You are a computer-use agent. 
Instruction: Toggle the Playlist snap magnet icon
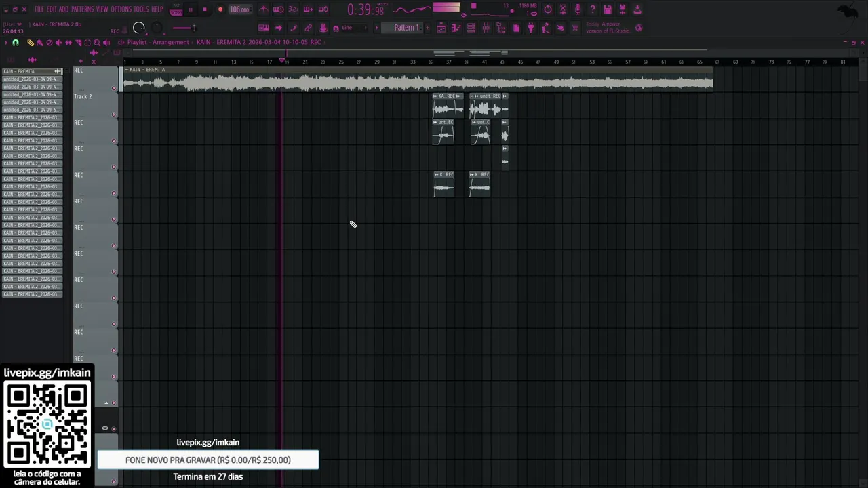pos(15,42)
